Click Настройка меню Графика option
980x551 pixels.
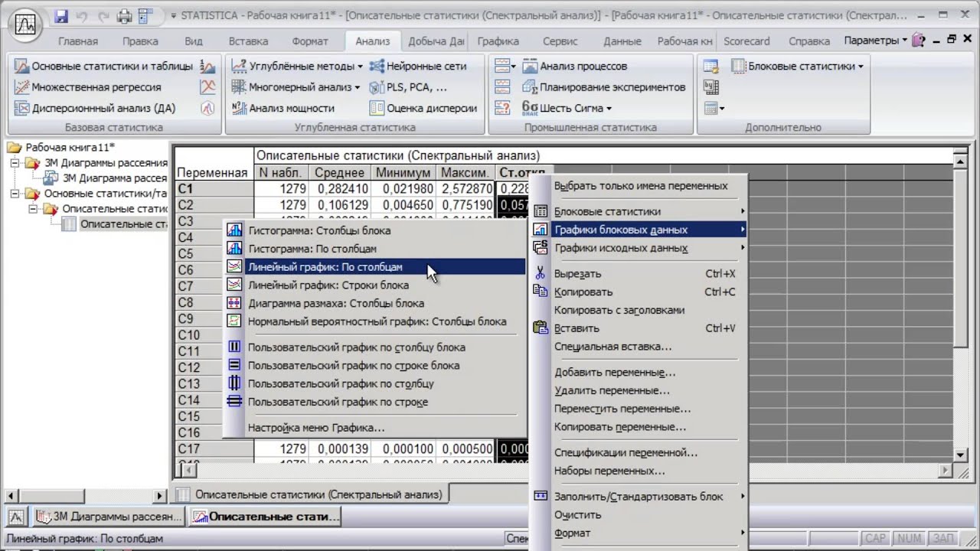click(315, 428)
